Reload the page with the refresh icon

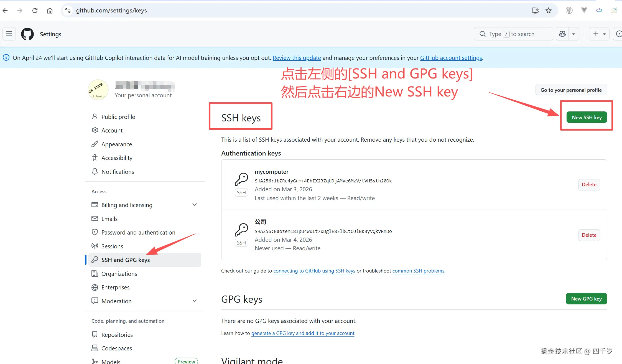[x=35, y=10]
